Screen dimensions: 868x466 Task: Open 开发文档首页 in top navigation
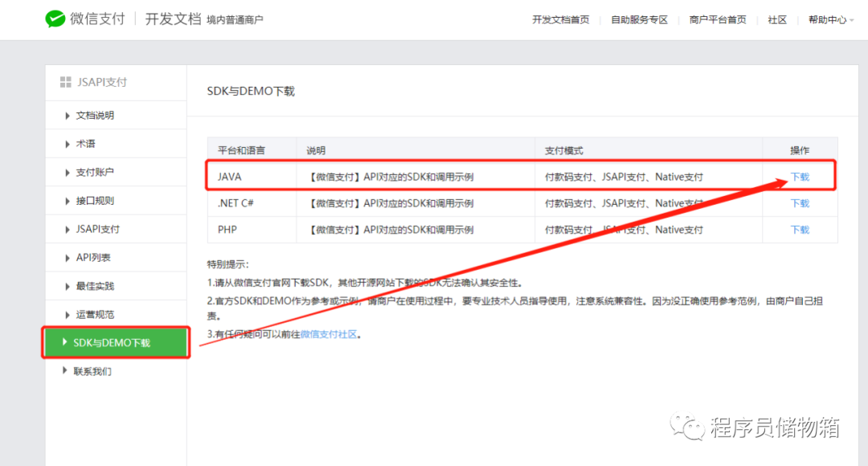pyautogui.click(x=561, y=20)
